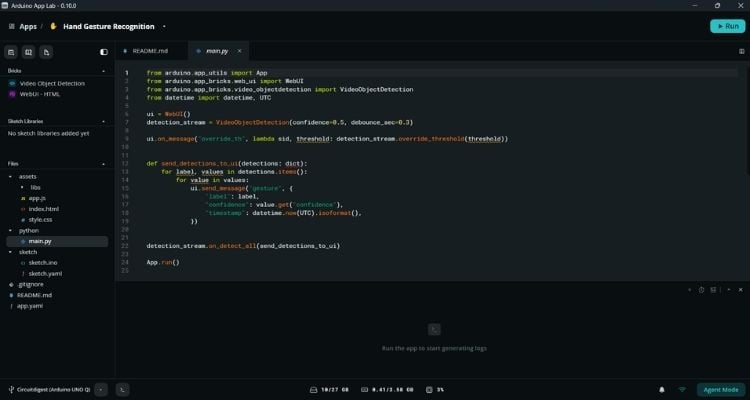
Task: Close the main.py tab
Action: point(240,51)
